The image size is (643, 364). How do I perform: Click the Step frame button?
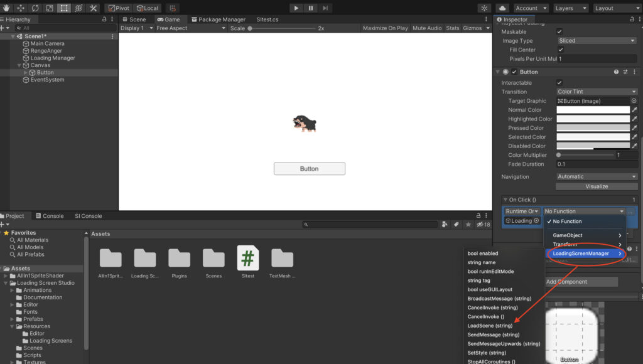(325, 8)
